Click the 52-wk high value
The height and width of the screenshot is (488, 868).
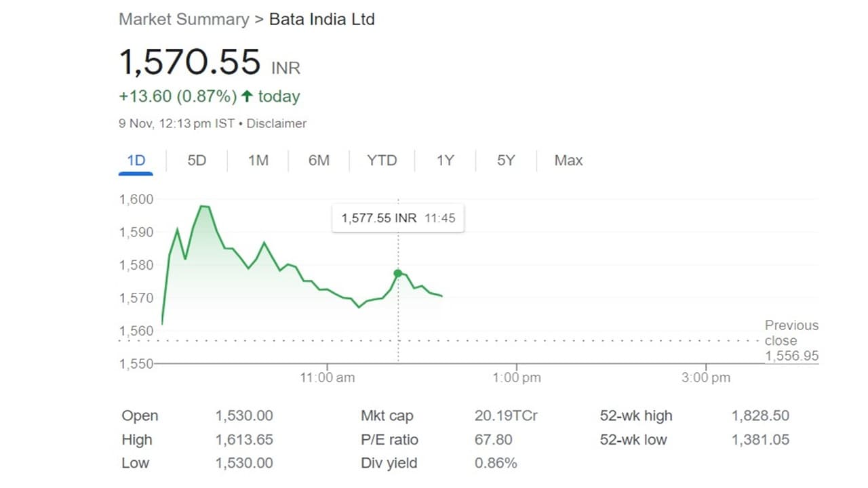760,416
